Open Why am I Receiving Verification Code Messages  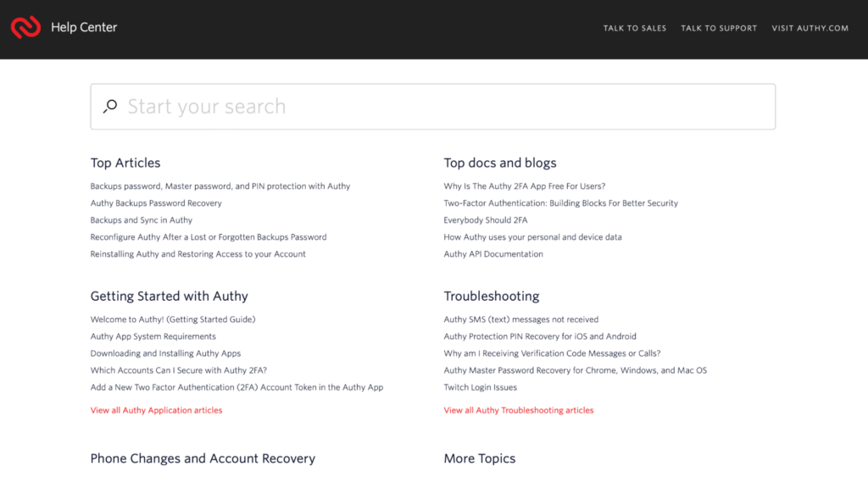pos(552,353)
